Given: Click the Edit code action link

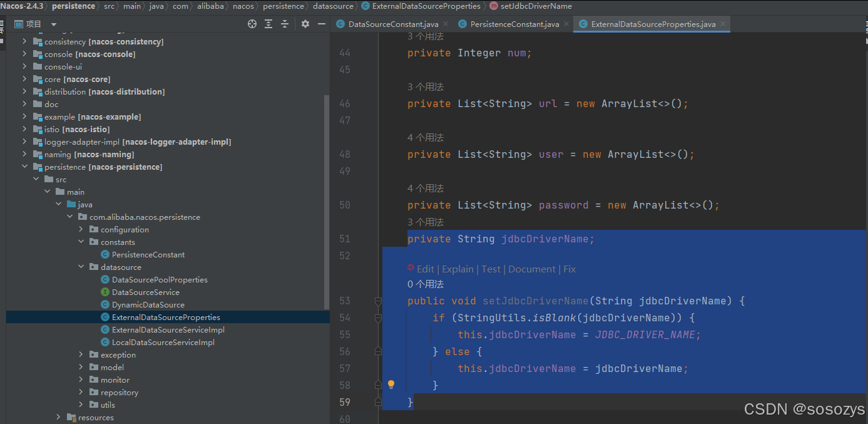Looking at the screenshot, I should click(426, 269).
